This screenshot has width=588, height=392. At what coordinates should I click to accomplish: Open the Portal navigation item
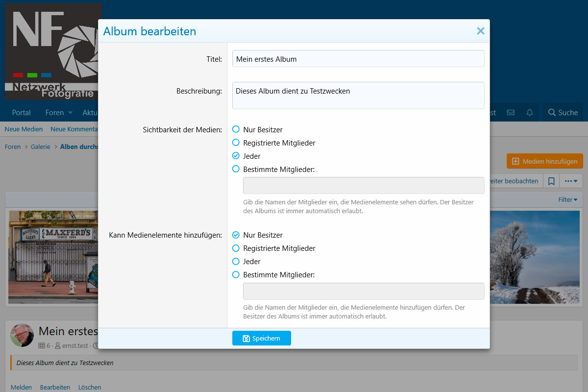point(22,112)
